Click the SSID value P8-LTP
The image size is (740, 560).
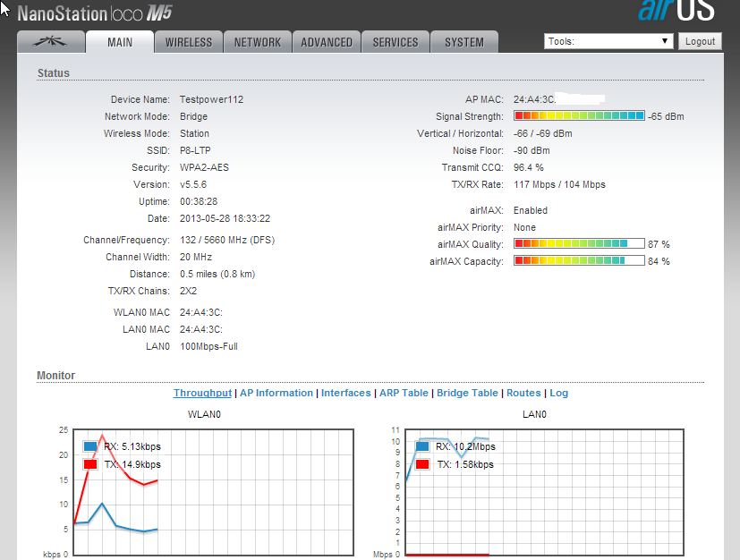coord(195,150)
